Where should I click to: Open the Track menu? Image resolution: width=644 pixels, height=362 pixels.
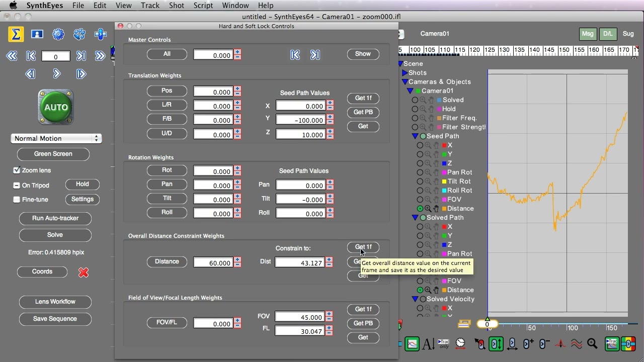[150, 6]
